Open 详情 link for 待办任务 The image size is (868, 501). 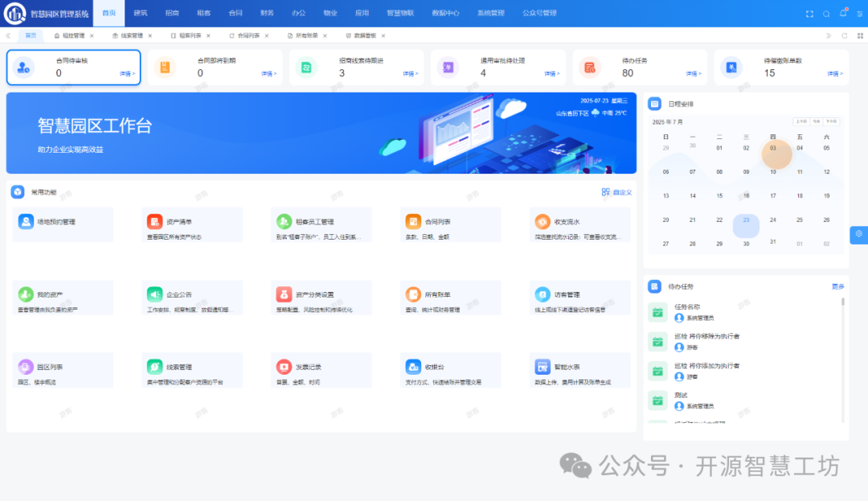coord(694,74)
